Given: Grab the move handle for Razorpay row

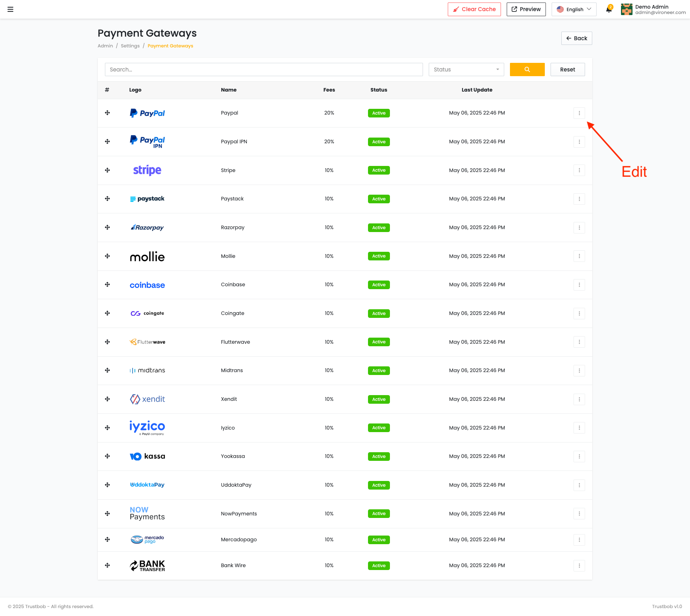Looking at the screenshot, I should (107, 227).
